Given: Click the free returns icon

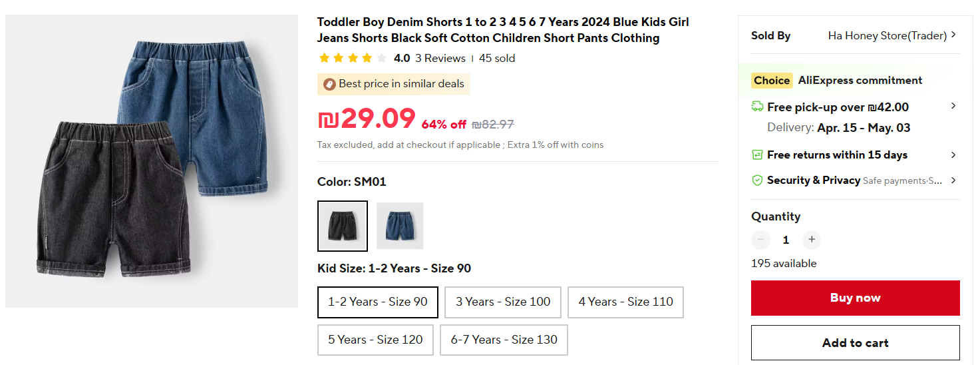Looking at the screenshot, I should click(x=757, y=155).
